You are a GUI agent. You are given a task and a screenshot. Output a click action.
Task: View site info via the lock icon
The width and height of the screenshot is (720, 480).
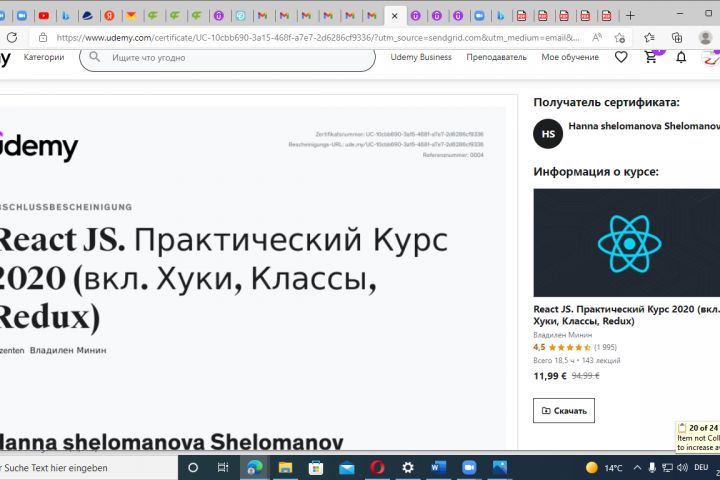[43, 37]
